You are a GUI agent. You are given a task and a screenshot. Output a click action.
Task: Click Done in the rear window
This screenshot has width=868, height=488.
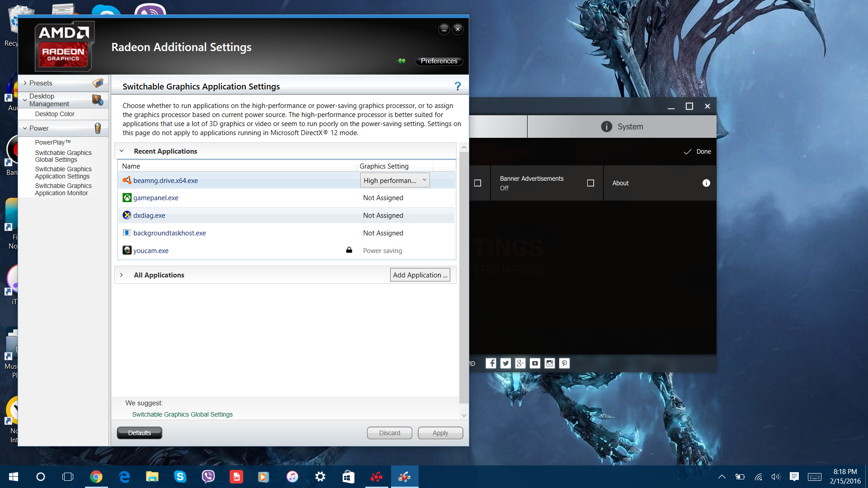(x=698, y=151)
